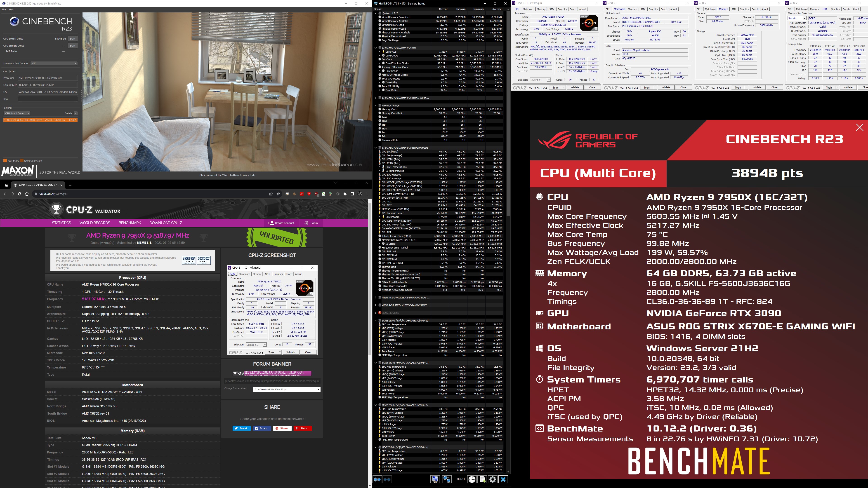Click browser Forward arrow
Image resolution: width=868 pixels, height=488 pixels.
pos(12,194)
